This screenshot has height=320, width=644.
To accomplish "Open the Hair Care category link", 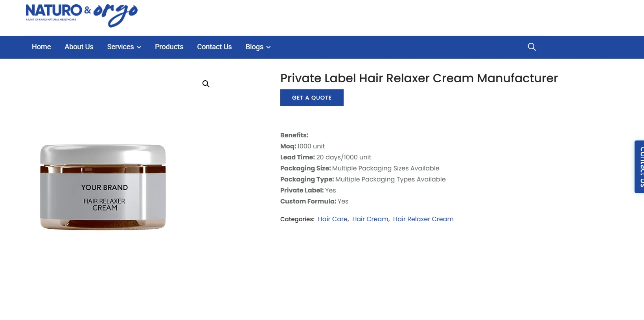I will click(x=332, y=219).
